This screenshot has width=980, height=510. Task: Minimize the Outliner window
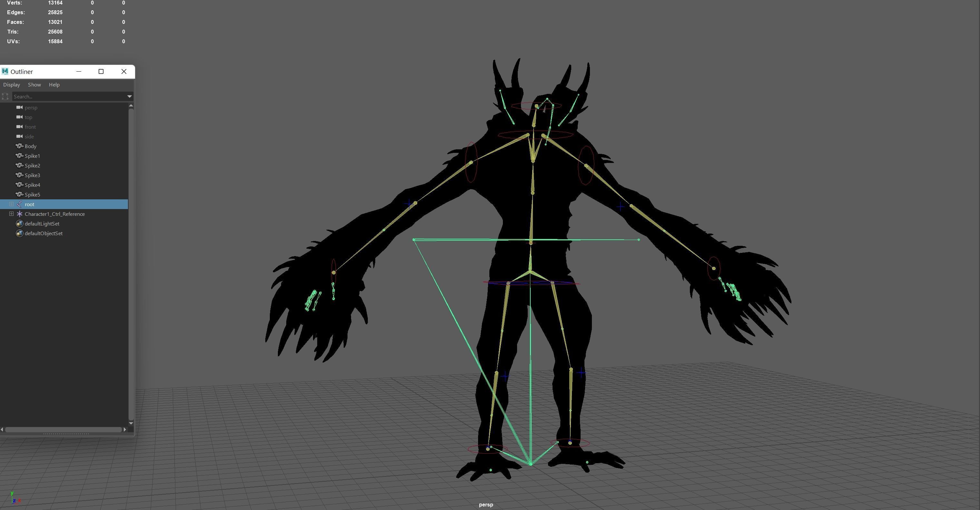79,72
